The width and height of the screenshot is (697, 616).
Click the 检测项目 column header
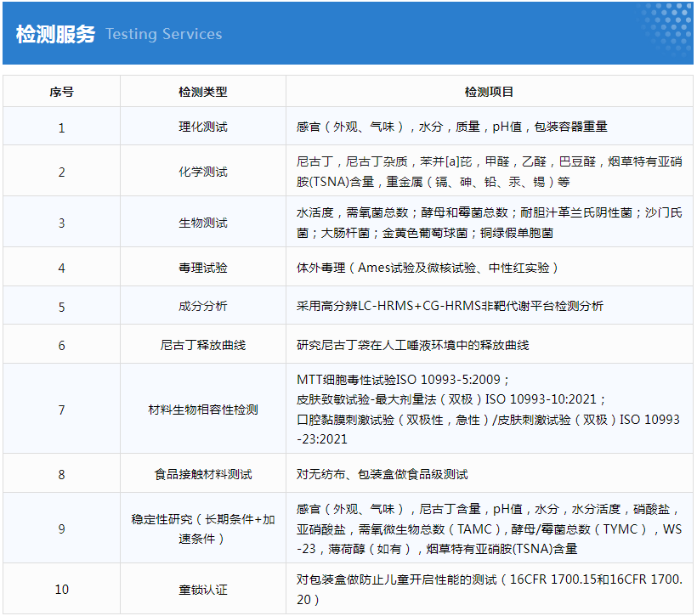click(x=489, y=92)
